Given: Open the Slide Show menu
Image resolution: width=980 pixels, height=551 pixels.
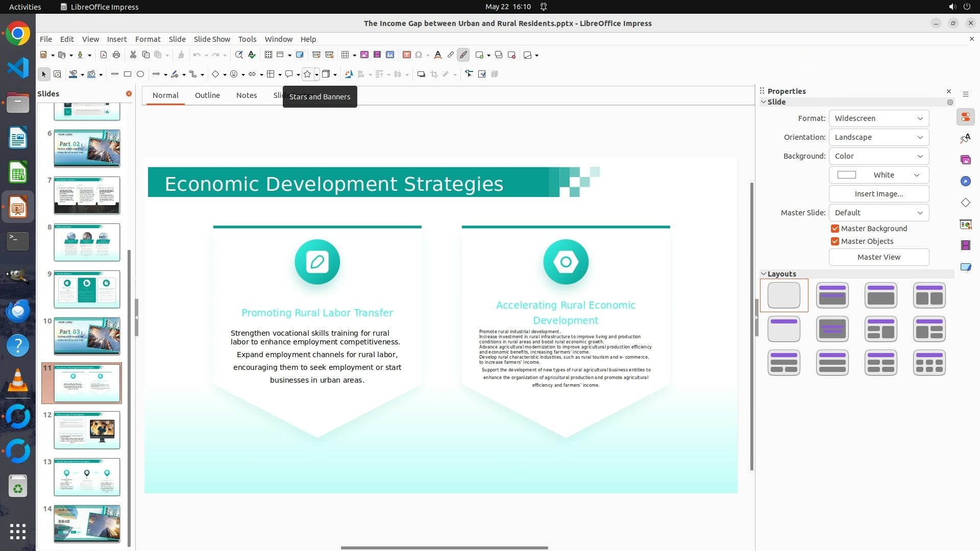Looking at the screenshot, I should pyautogui.click(x=211, y=39).
